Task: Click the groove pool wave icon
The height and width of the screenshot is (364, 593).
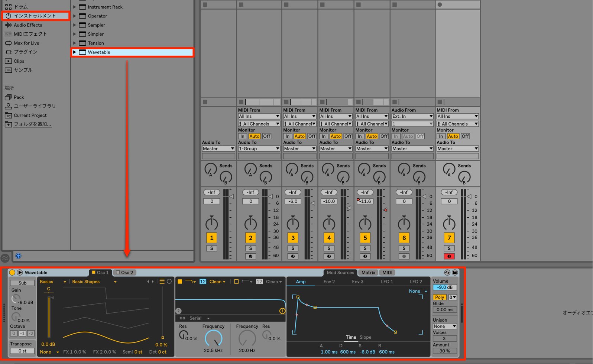Action: tap(5, 257)
